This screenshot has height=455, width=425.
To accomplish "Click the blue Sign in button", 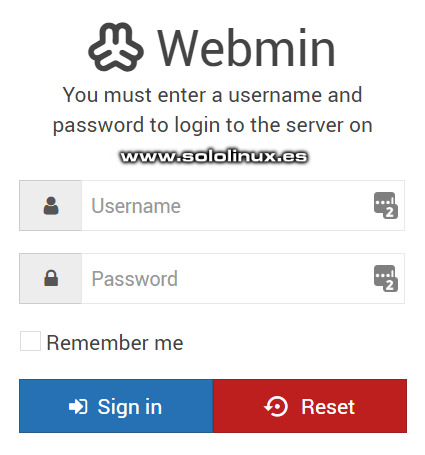I will coord(116,406).
